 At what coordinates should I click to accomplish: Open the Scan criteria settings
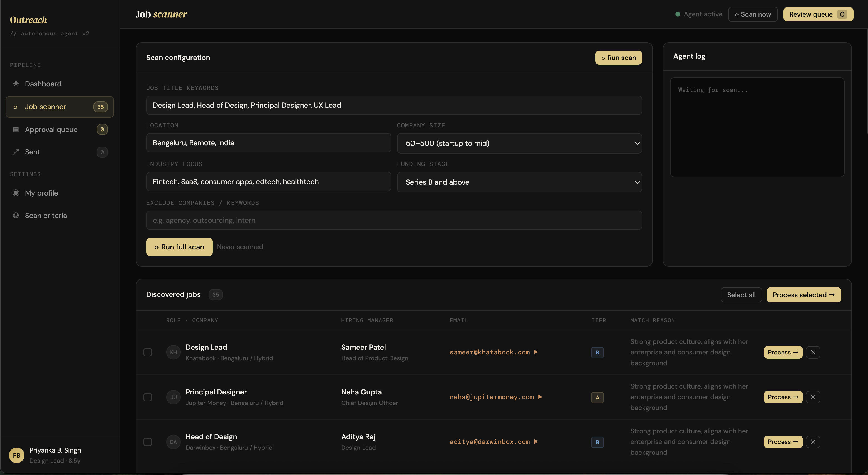pos(46,216)
